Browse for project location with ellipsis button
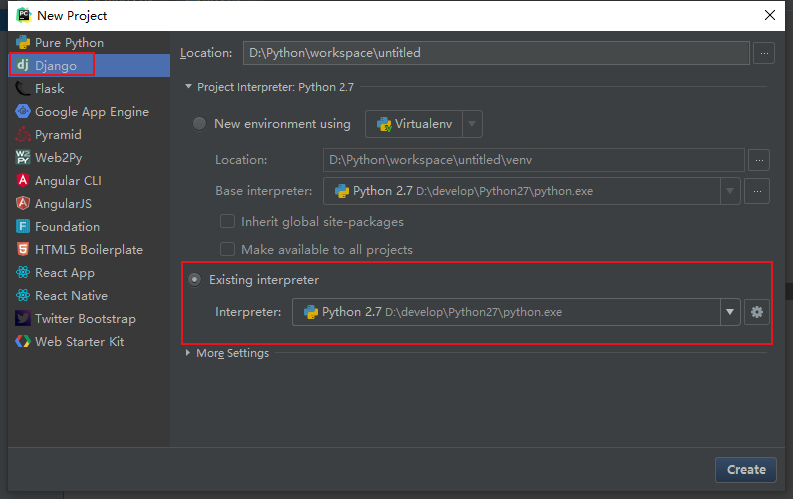Viewport: 793px width, 499px height. (764, 53)
